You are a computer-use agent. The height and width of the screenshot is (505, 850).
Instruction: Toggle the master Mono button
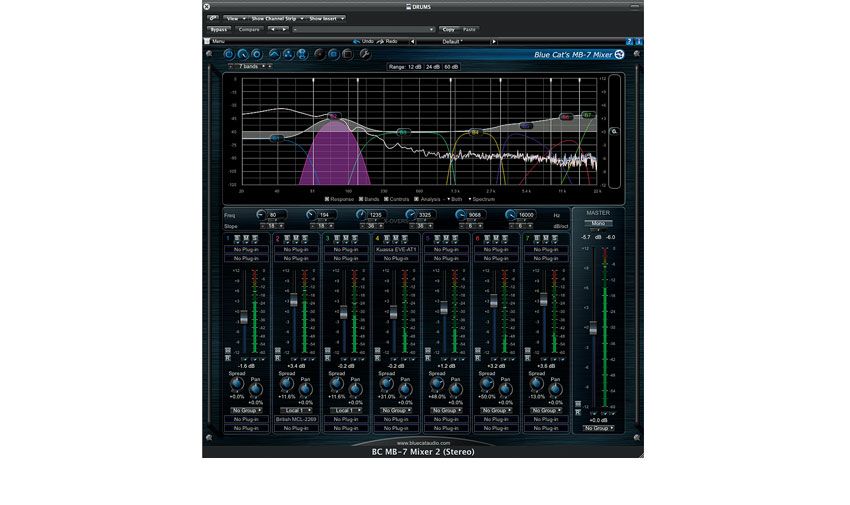[598, 223]
